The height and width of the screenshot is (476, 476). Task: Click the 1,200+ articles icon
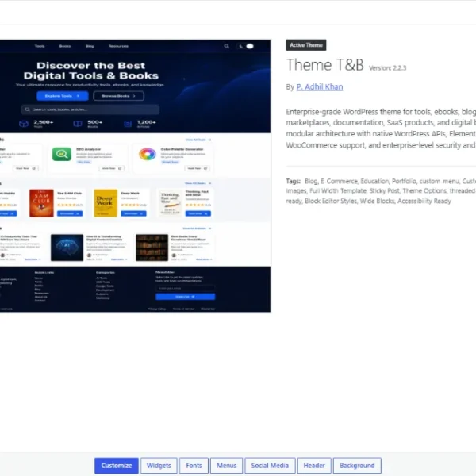pyautogui.click(x=128, y=124)
